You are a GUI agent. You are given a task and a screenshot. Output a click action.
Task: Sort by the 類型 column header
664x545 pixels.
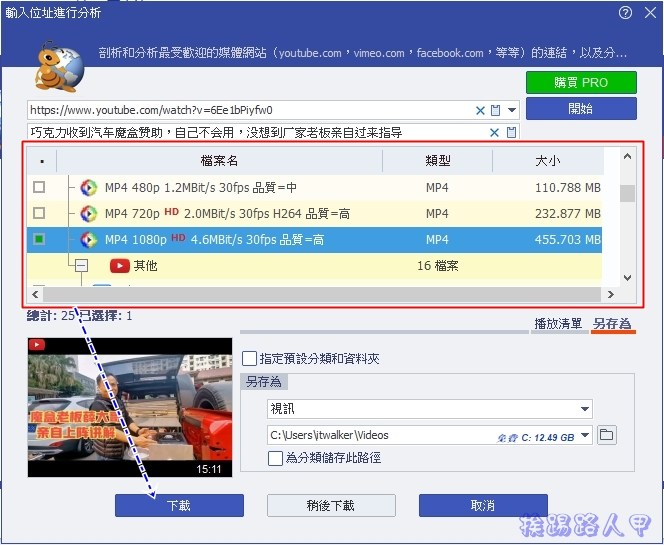[437, 161]
